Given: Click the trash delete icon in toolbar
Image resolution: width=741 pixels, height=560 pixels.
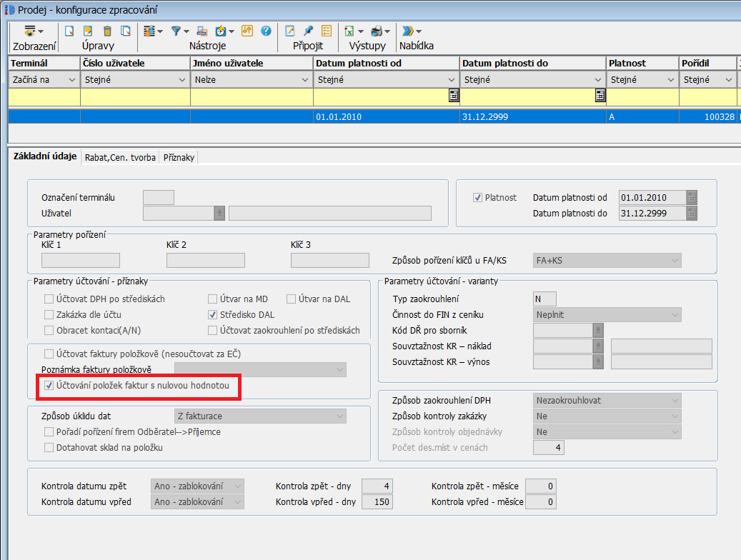Looking at the screenshot, I should click(107, 31).
